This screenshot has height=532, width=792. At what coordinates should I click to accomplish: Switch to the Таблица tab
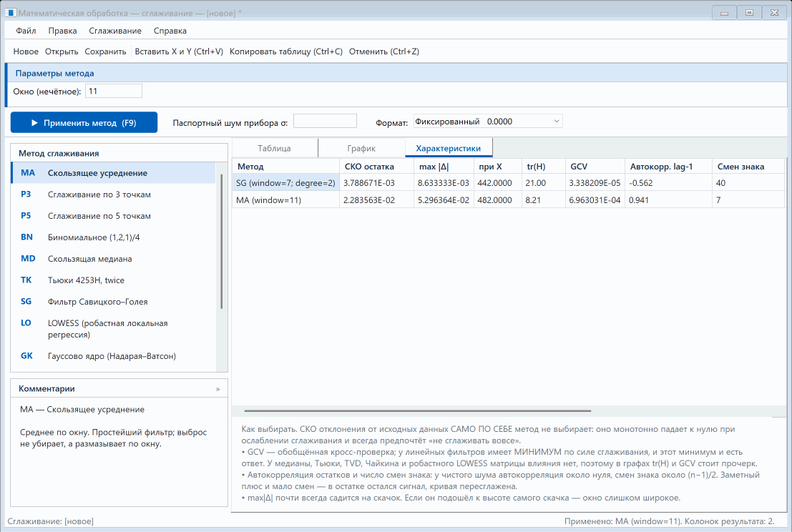point(274,149)
